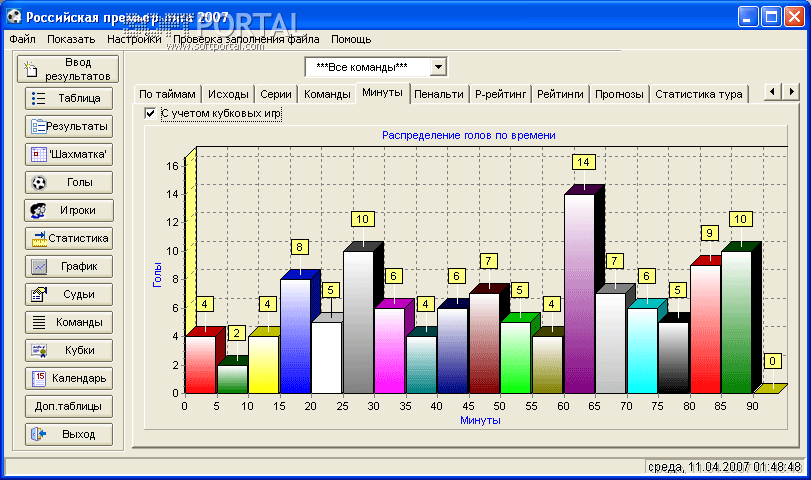Open the 'Помощь' menu
Screen dimensions: 811x480
tap(351, 39)
